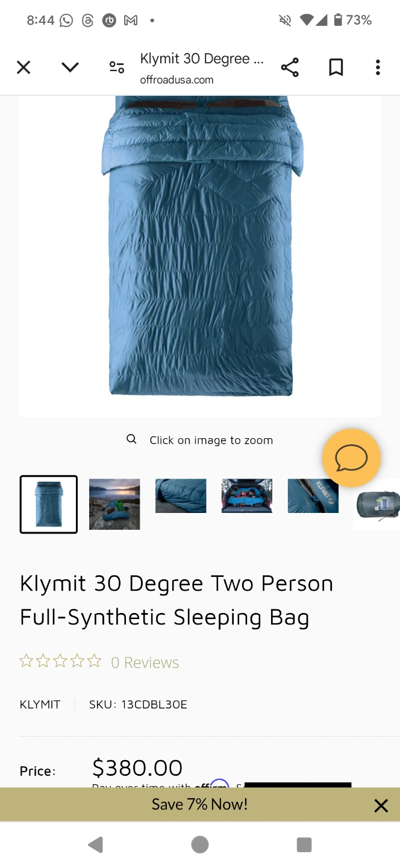Open site settings tune icon
400x868 pixels.
(x=117, y=68)
